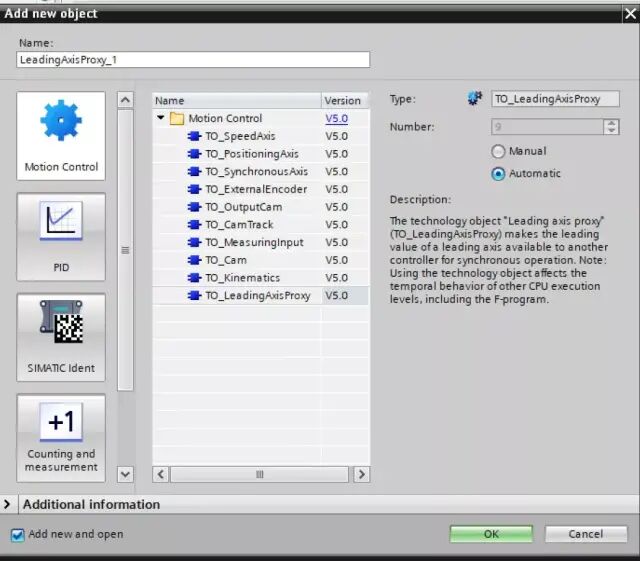Click the Name column header

point(237,100)
